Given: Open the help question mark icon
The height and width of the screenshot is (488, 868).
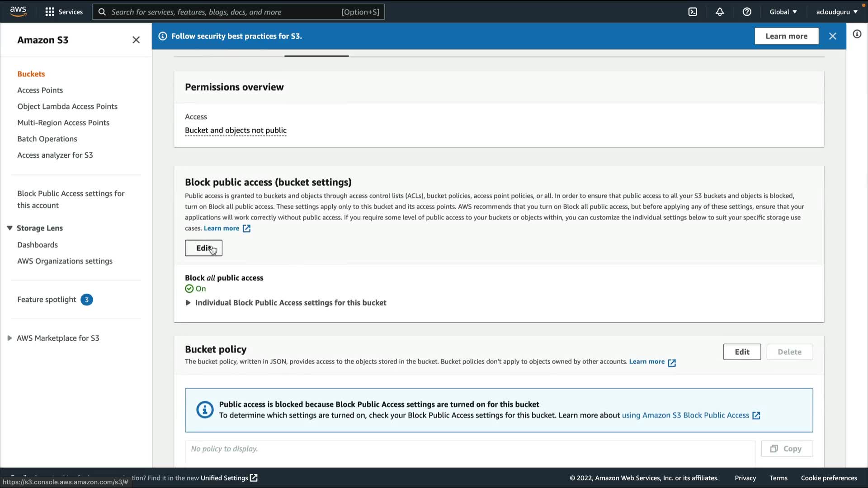Looking at the screenshot, I should coord(747,12).
